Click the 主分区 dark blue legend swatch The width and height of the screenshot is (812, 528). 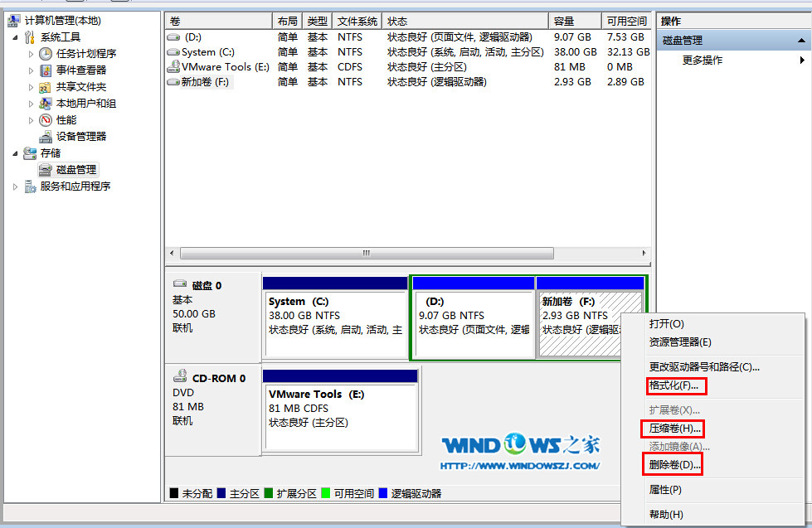pyautogui.click(x=221, y=493)
